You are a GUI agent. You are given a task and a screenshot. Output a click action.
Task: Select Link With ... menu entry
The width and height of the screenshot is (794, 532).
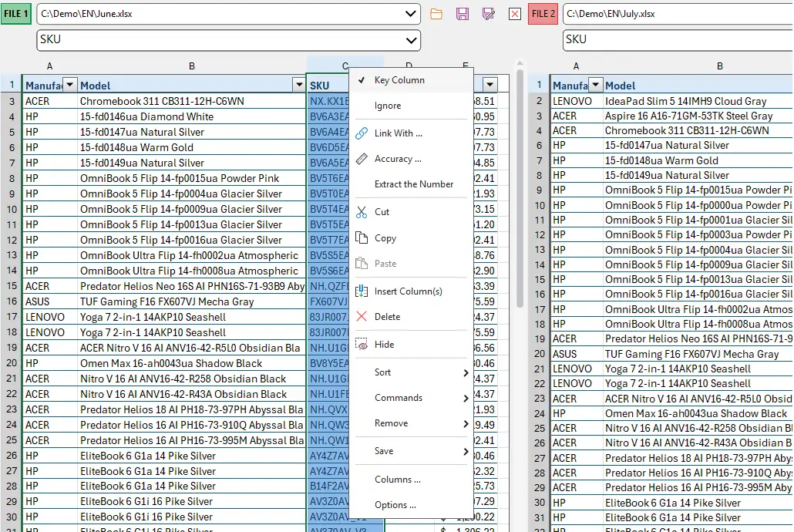(x=411, y=133)
